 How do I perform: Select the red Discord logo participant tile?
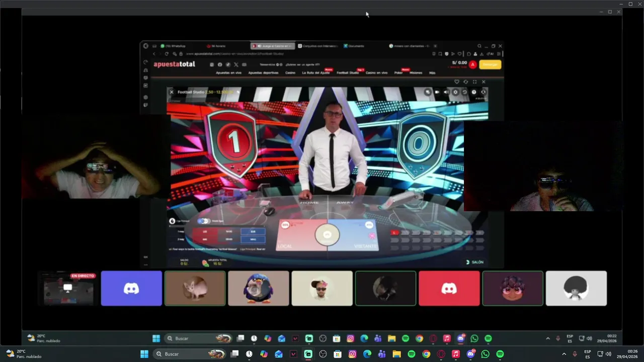pos(449,289)
